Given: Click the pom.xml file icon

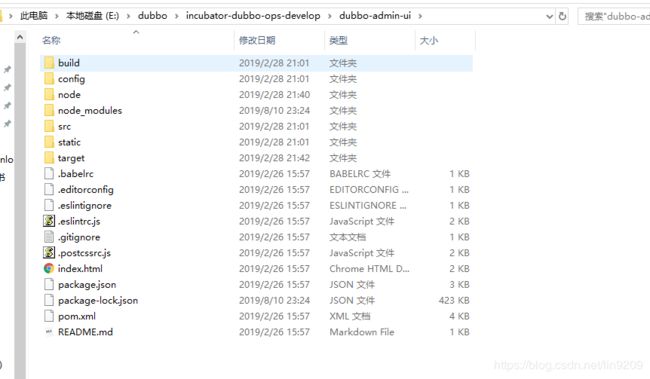Looking at the screenshot, I should 49,316.
